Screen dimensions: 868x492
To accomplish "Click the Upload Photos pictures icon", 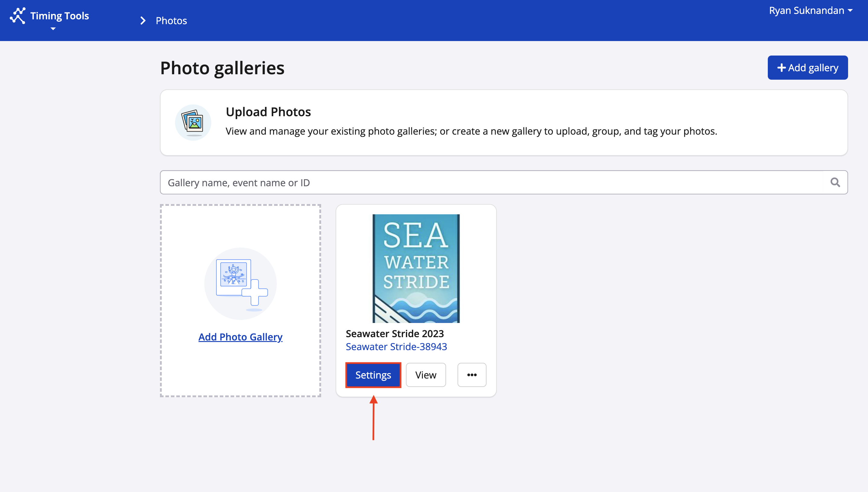I will [x=193, y=122].
